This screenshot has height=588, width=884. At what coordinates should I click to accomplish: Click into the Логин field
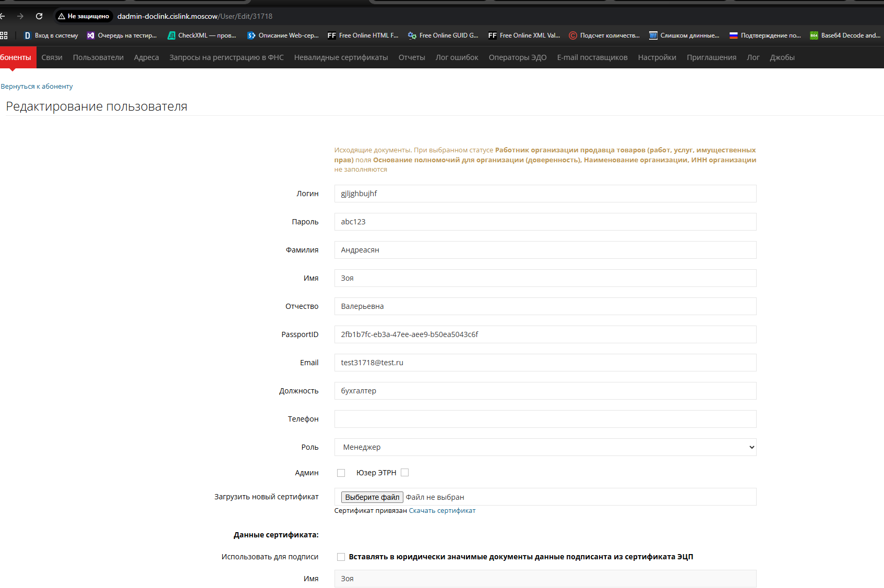click(545, 194)
